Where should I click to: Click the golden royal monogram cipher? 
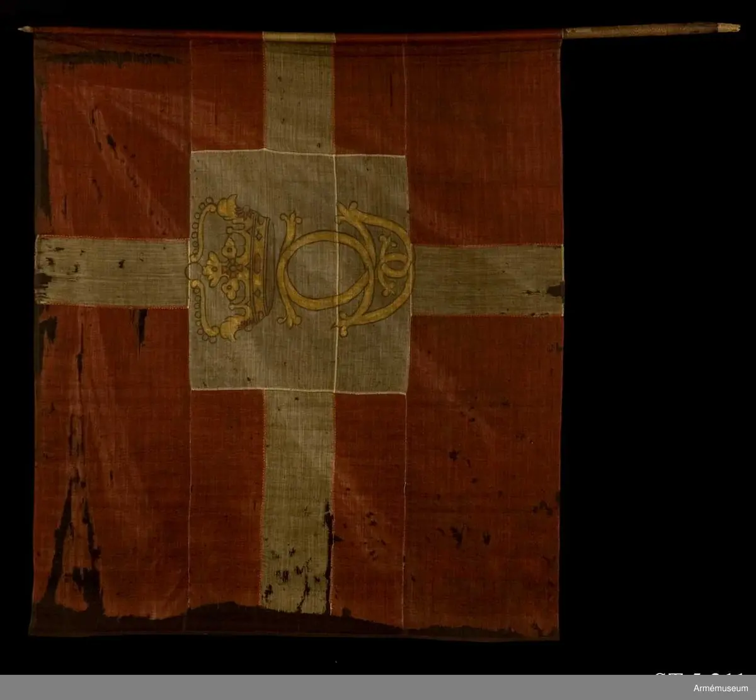tap(343, 268)
